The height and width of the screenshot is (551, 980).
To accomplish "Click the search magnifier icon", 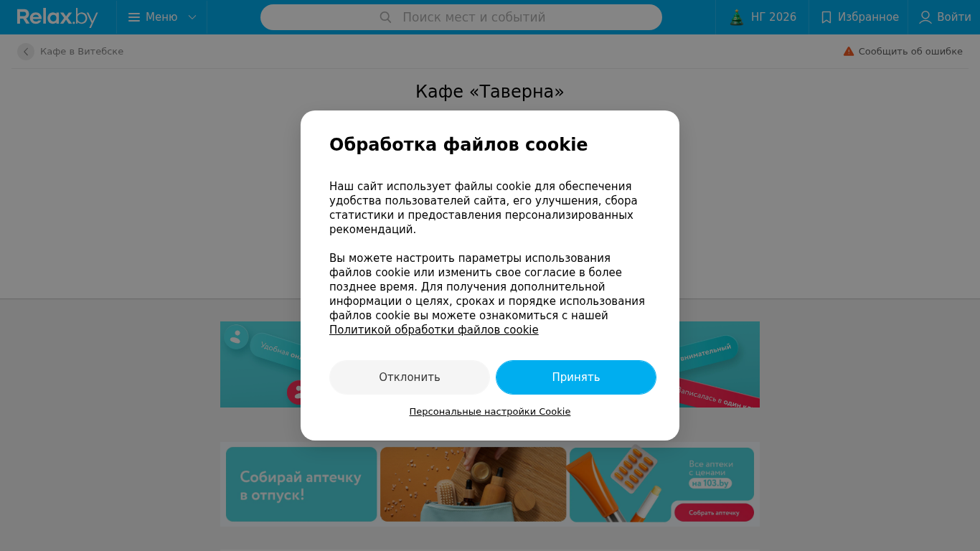I will point(385,17).
